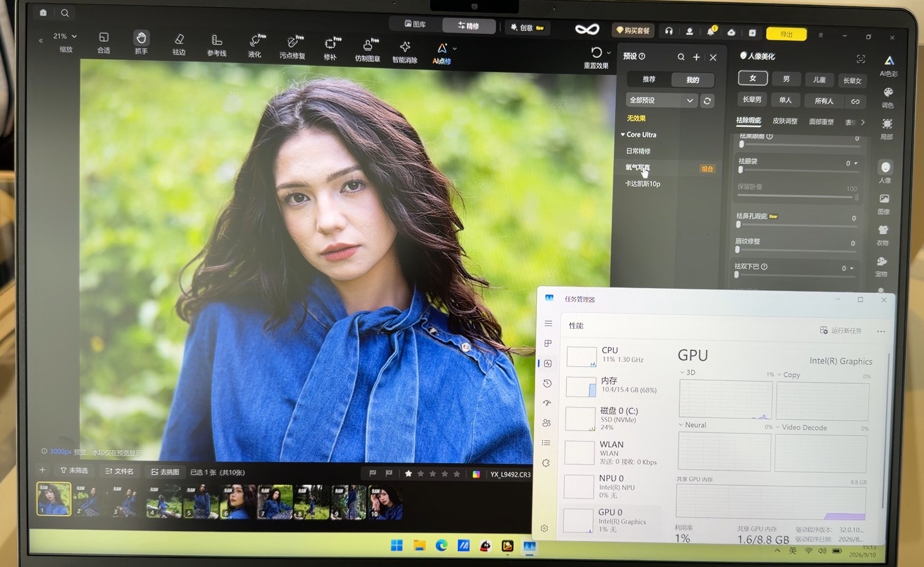Viewport: 924px width, 567px height.
Task: Select the 单人 single person option
Action: (786, 100)
